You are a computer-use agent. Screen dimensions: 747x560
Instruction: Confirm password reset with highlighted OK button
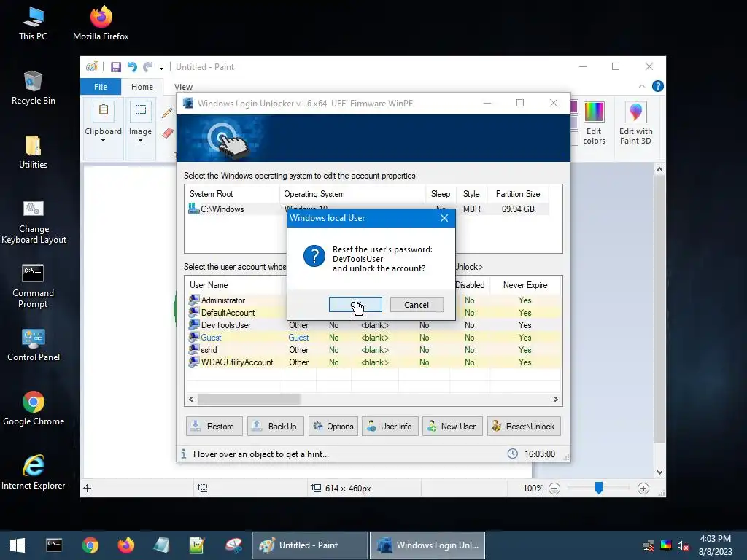pyautogui.click(x=355, y=305)
